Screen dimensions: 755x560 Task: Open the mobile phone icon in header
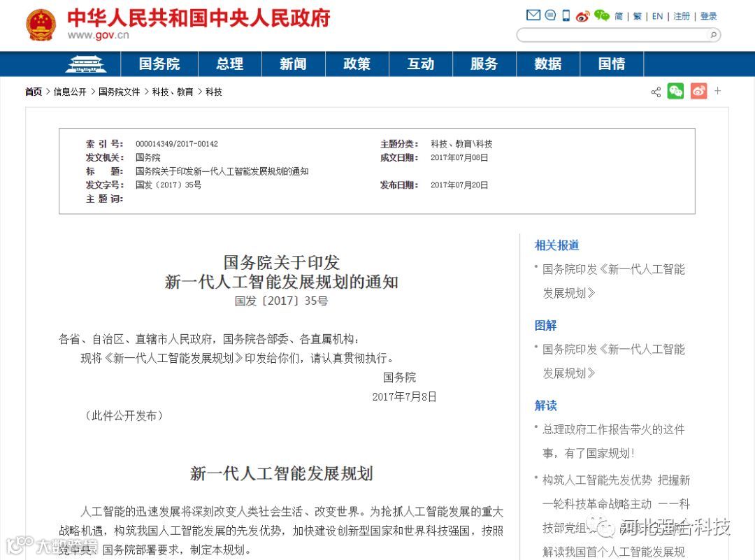(x=566, y=15)
